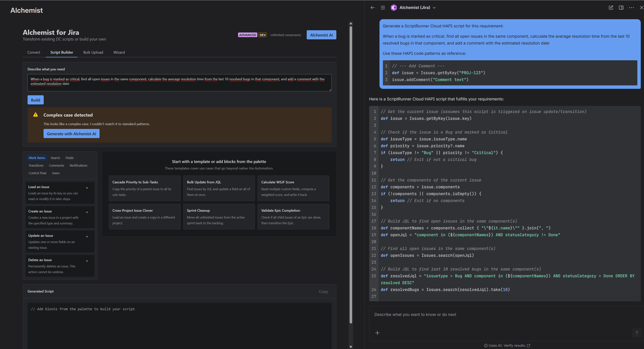The image size is (644, 349).
Task: Click code line issue.addComment("Comment text")
Action: 430,79
